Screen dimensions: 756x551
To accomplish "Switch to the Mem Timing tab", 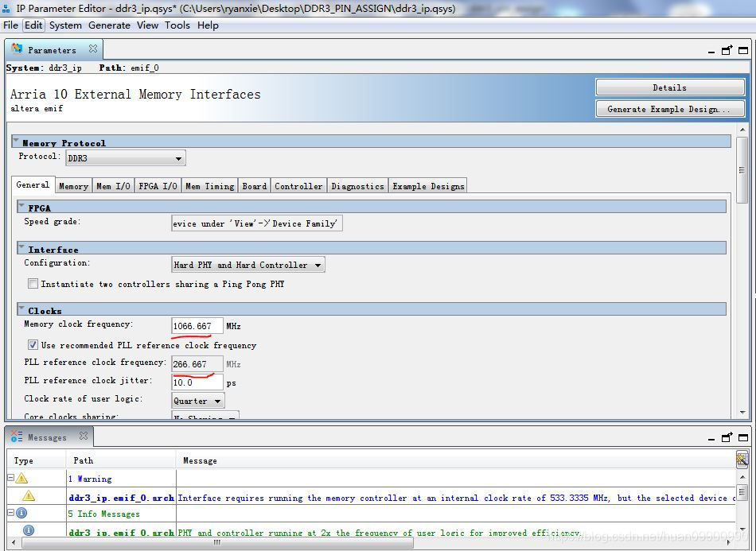I will (x=210, y=186).
